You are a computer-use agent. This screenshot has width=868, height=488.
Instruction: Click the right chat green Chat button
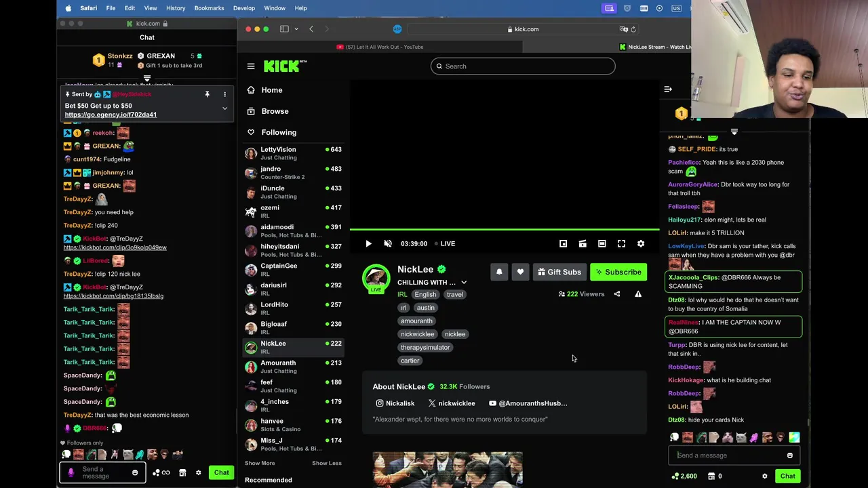(787, 476)
